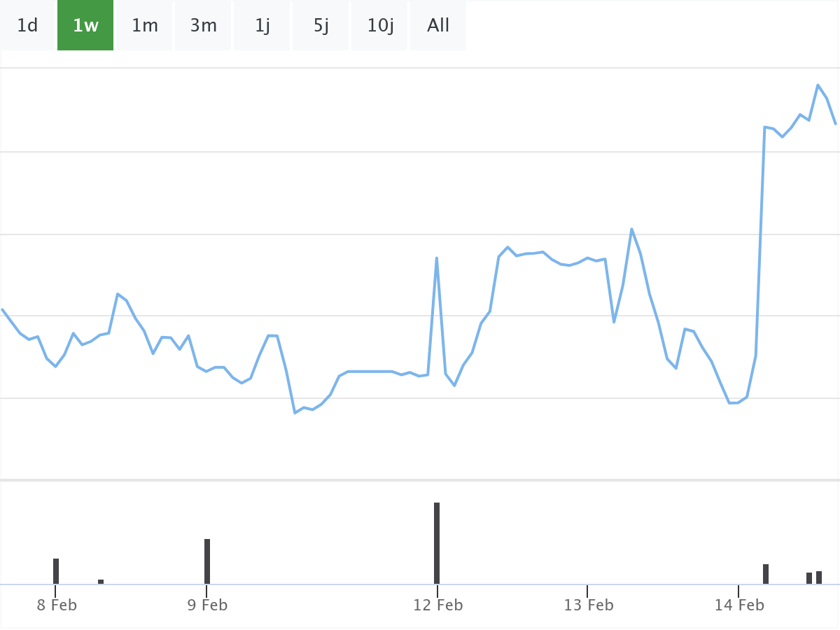Click the 13 Feb date label
The image size is (840, 630).
(589, 605)
